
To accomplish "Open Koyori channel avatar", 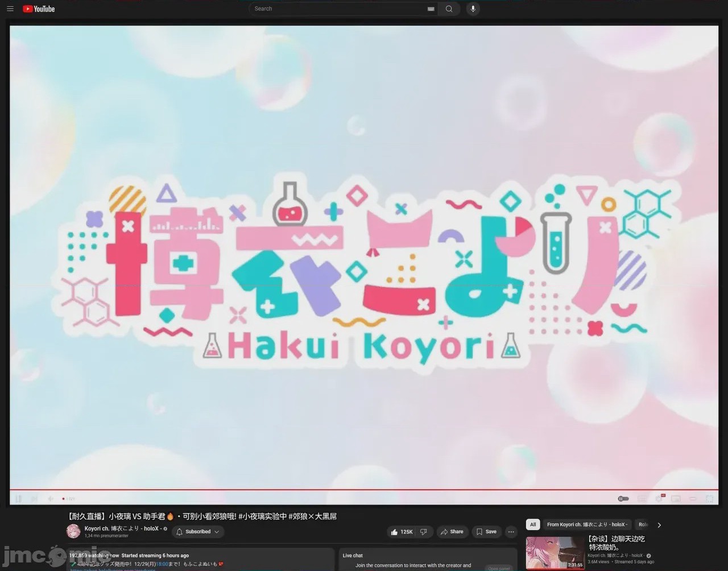I will pyautogui.click(x=73, y=531).
